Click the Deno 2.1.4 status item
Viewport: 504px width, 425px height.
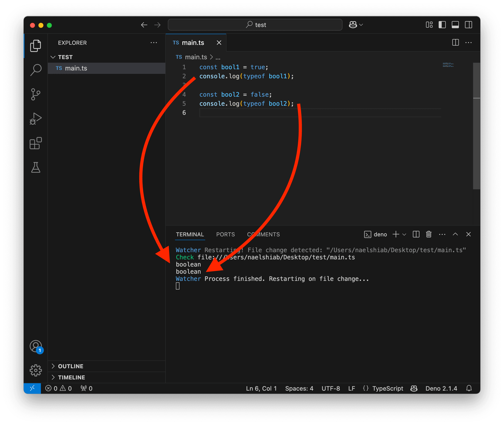[441, 388]
